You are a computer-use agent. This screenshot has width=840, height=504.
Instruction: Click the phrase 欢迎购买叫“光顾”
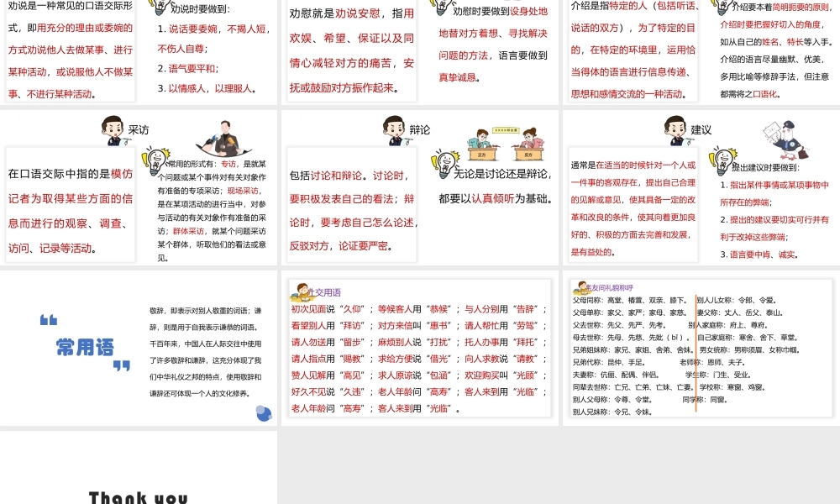(x=501, y=375)
